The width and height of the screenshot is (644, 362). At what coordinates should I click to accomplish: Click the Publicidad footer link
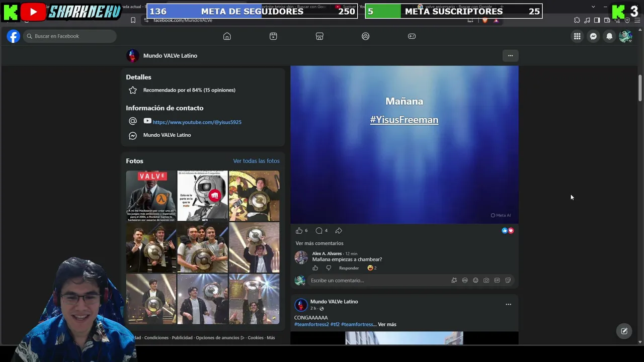point(182,338)
